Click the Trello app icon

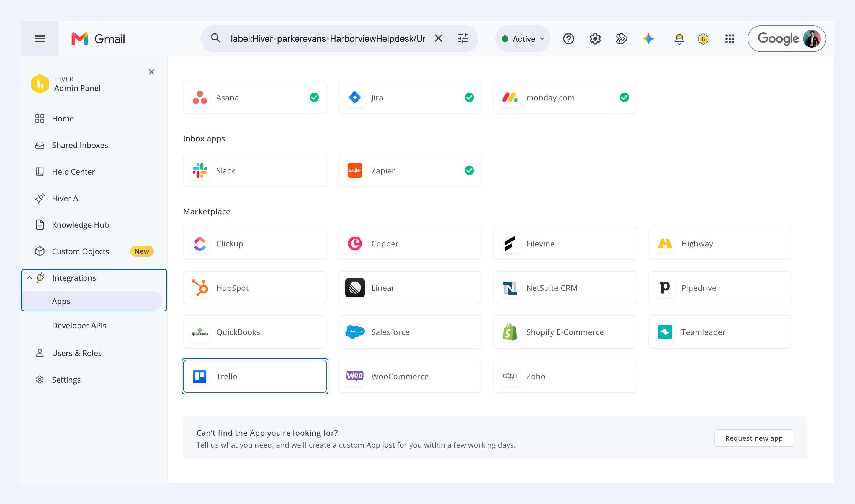200,376
